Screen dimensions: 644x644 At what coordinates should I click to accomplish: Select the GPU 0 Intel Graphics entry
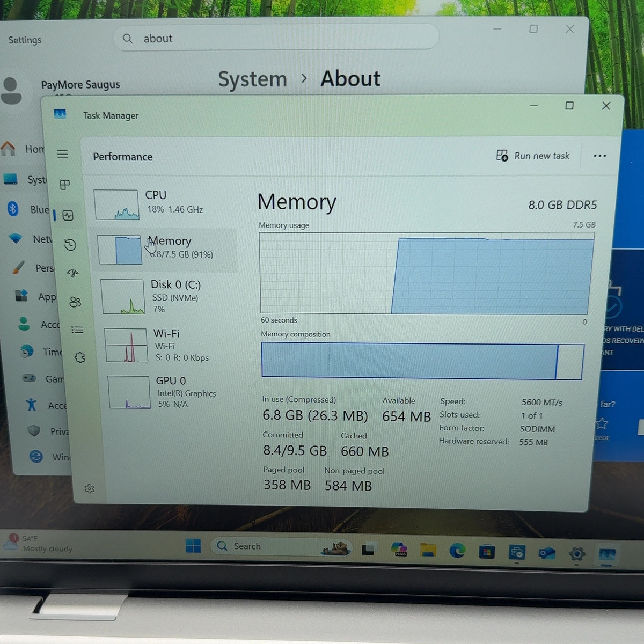pyautogui.click(x=173, y=392)
